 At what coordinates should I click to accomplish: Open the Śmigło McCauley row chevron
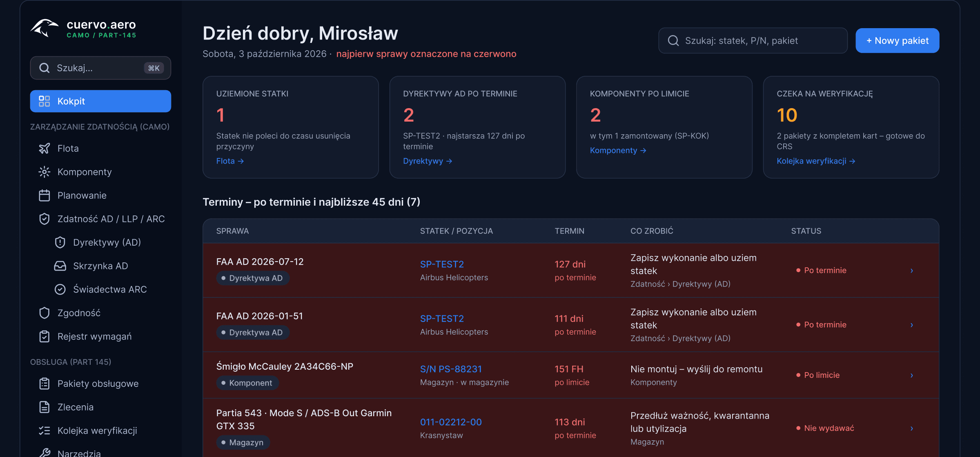coord(911,375)
